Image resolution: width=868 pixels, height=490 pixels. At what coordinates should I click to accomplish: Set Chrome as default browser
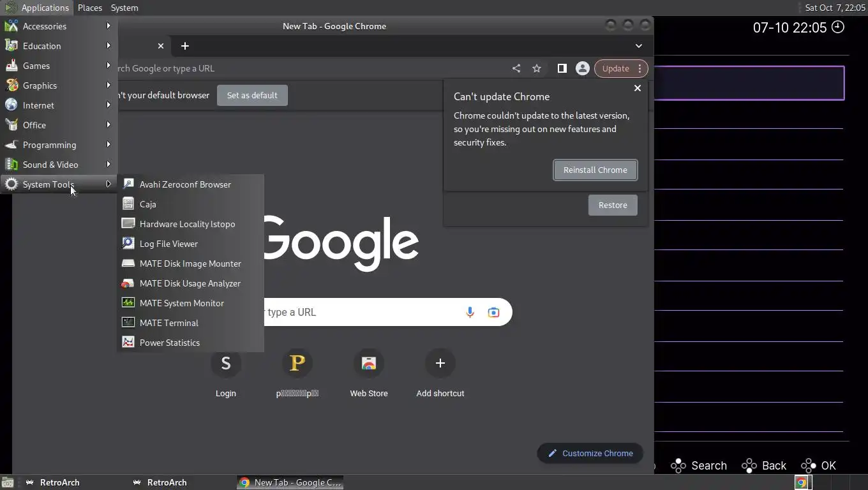pyautogui.click(x=252, y=95)
